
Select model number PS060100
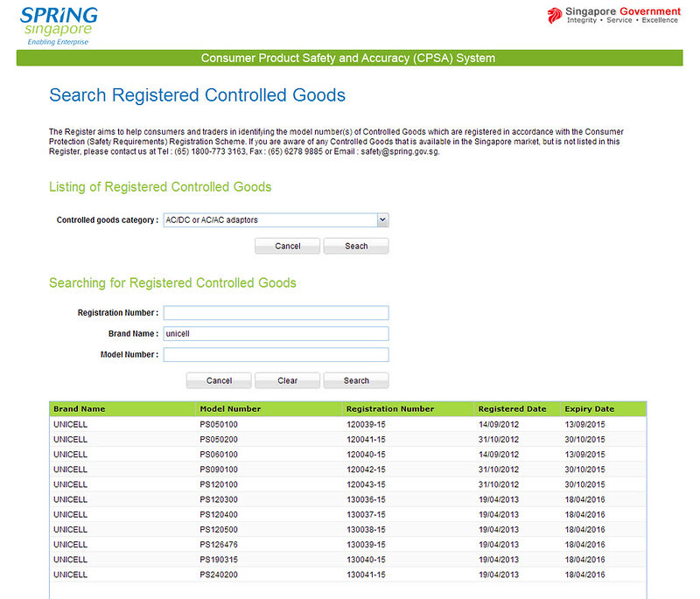coord(219,455)
